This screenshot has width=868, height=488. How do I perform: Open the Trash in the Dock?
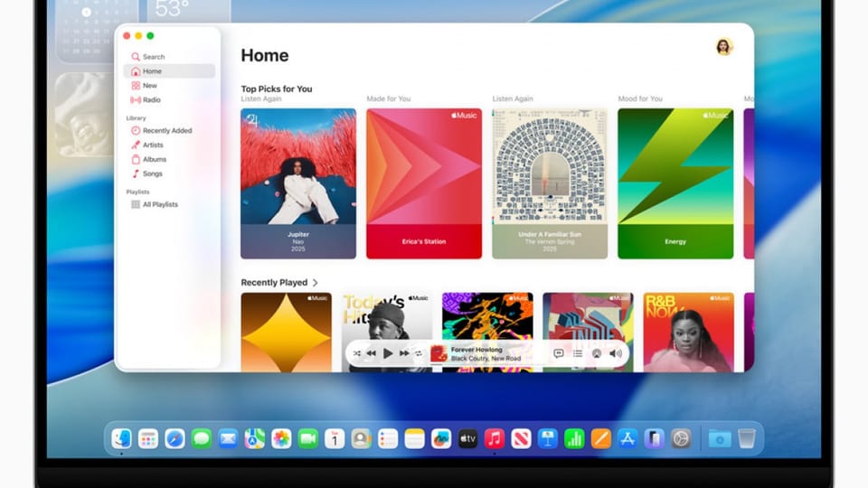pos(746,439)
